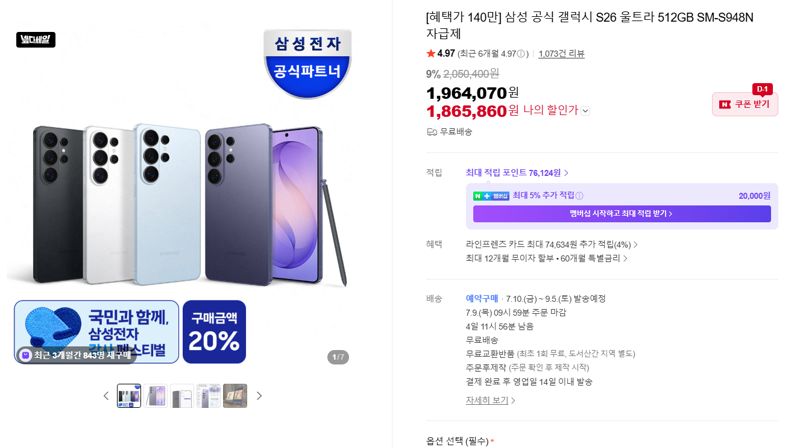Open the 자세히 보기 shipping link
Viewport: 800px width, 447px height.
point(490,401)
